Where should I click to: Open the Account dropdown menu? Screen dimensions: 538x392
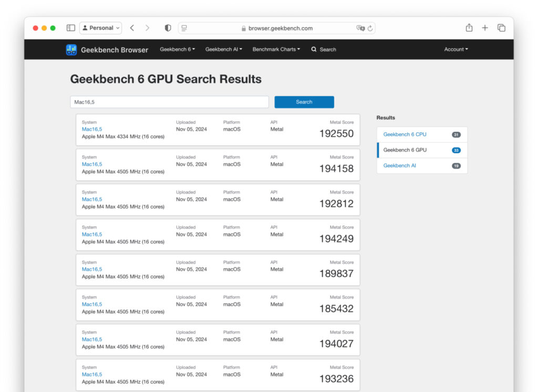click(456, 49)
